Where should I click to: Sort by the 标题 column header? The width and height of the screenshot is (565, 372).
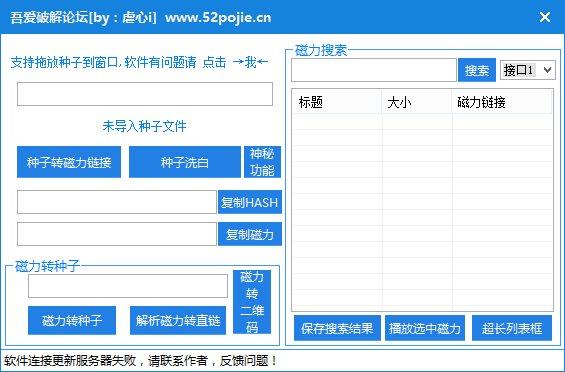[x=337, y=102]
